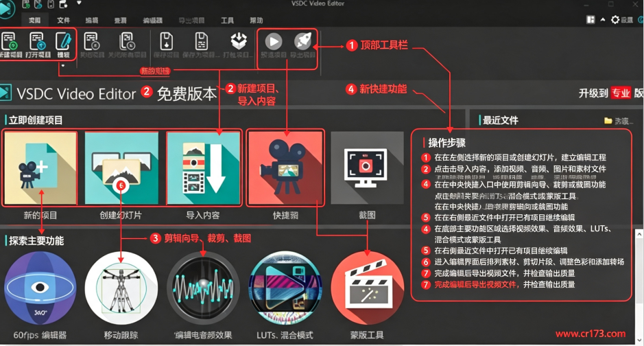Viewport: 644px width, 346px height.
Task: Click the grayed Close Project ribbon icon
Action: click(91, 41)
